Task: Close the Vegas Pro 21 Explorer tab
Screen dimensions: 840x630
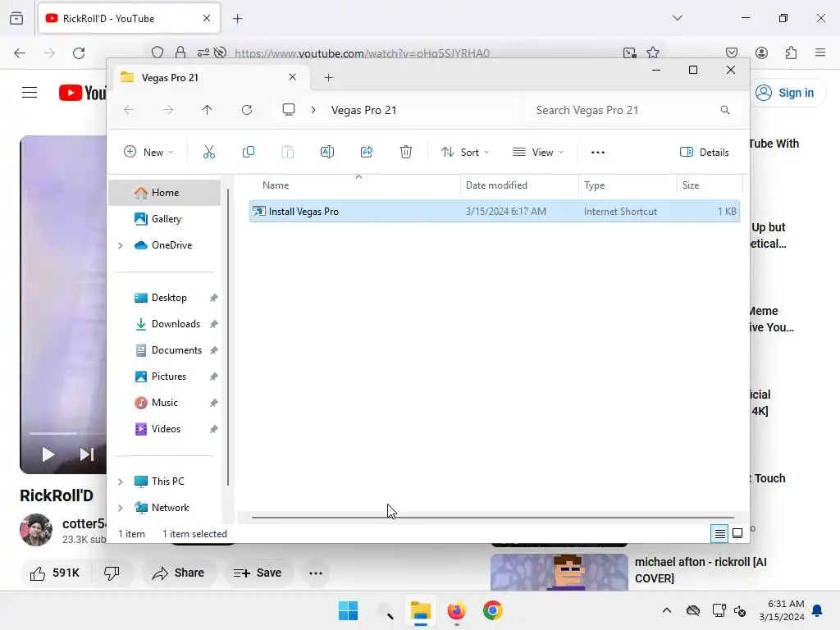Action: point(293,77)
